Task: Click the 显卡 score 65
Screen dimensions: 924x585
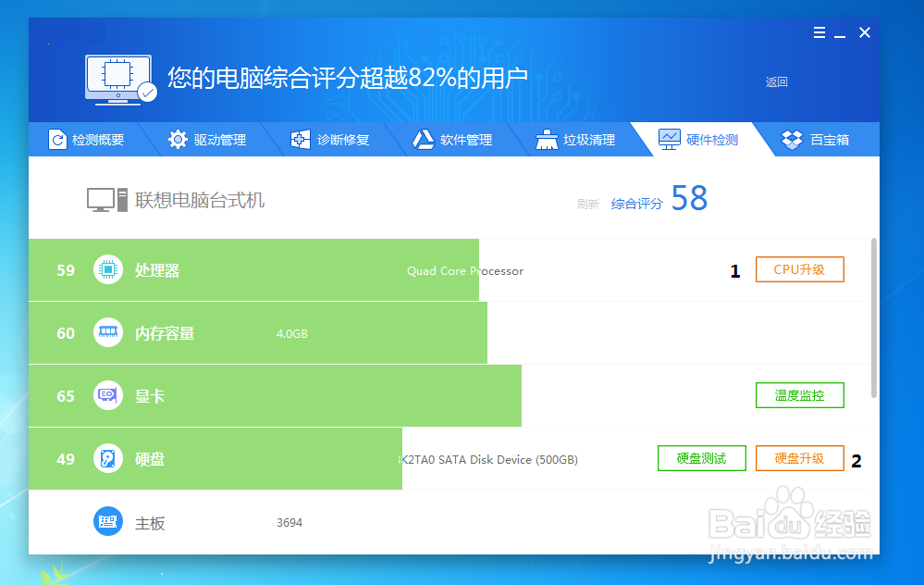Action: click(66, 395)
